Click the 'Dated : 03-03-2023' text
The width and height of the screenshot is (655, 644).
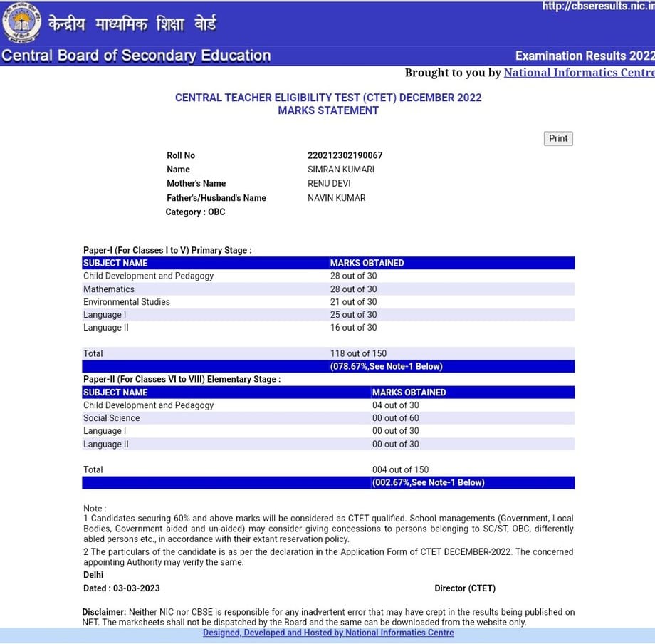pos(122,588)
